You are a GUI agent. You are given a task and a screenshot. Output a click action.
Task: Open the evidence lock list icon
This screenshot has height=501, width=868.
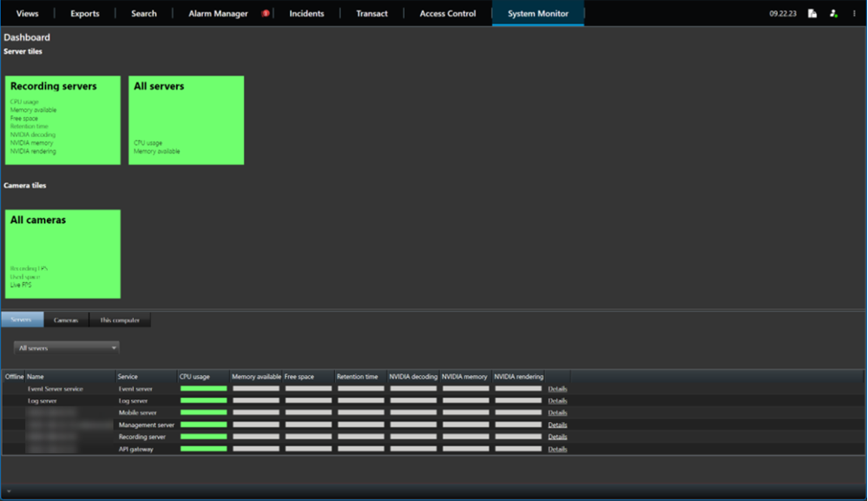(x=812, y=14)
